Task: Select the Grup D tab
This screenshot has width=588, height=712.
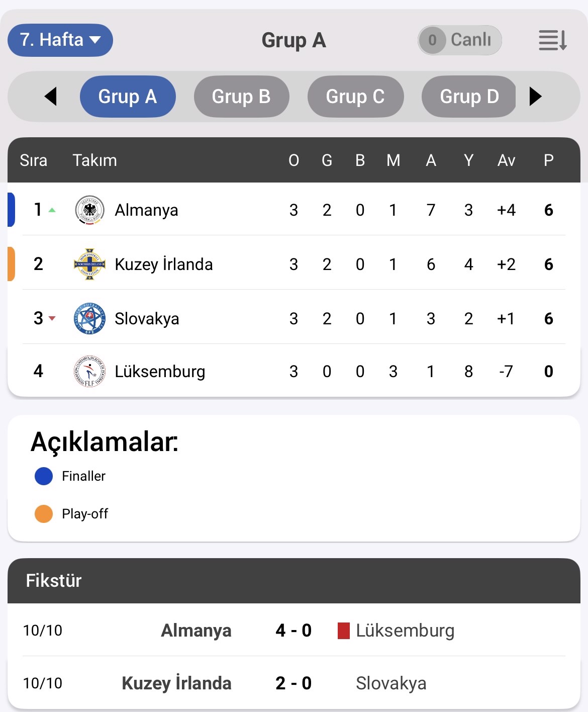Action: click(469, 97)
